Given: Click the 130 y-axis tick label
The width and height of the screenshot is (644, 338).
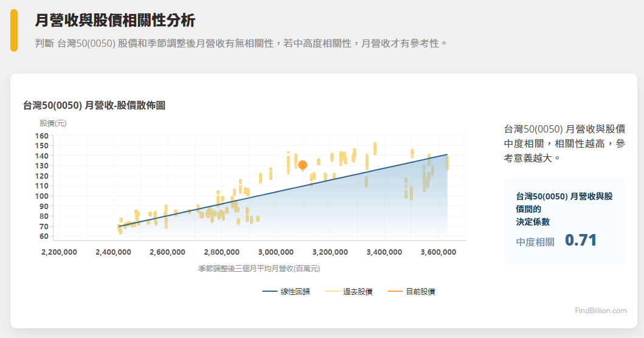Looking at the screenshot, I should (42, 166).
